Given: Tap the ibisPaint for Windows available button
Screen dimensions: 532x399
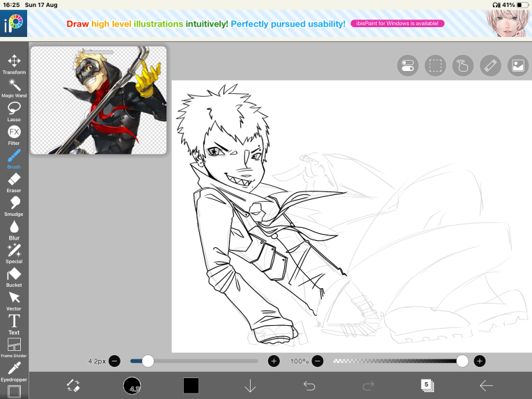Looking at the screenshot, I should [x=398, y=24].
